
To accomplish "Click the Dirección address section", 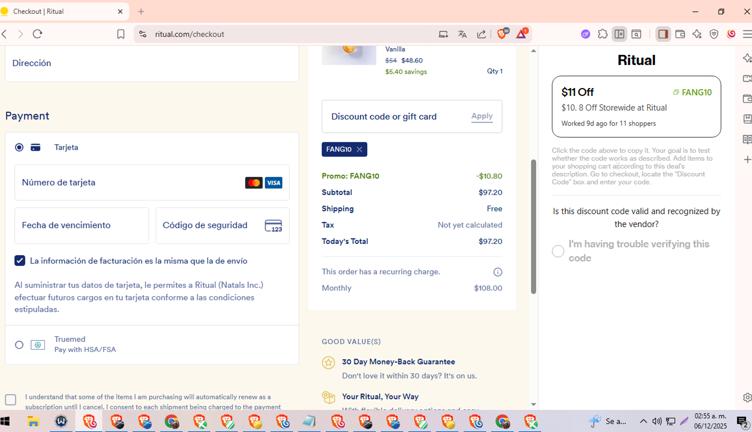I will tap(152, 63).
